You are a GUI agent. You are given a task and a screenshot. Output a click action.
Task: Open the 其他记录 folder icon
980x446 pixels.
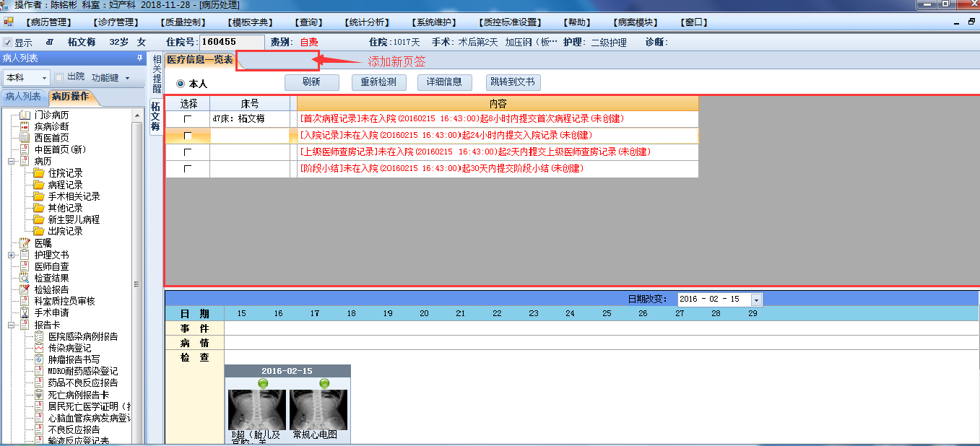pyautogui.click(x=38, y=208)
